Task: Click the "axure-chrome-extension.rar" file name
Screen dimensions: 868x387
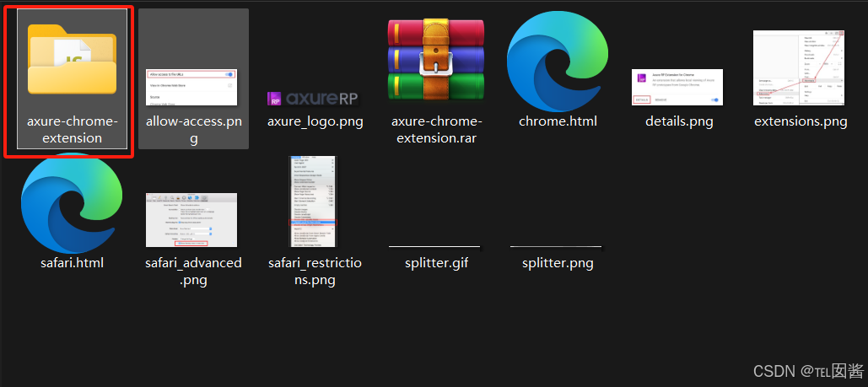Action: click(x=437, y=130)
